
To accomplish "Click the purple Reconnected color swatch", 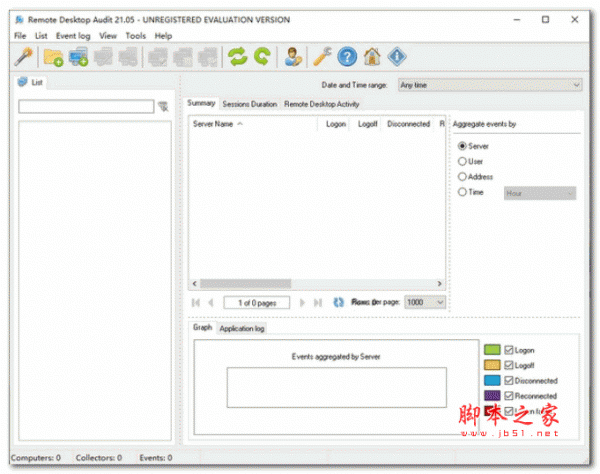I will pyautogui.click(x=492, y=396).
